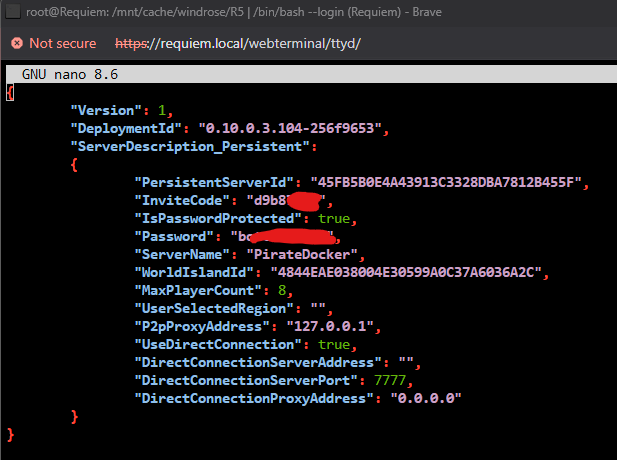Click the "Version" key text
This screenshot has width=617, height=460.
pos(106,111)
